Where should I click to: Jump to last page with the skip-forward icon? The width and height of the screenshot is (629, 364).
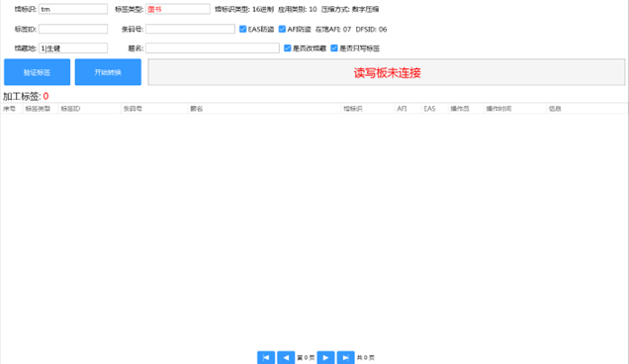[x=346, y=358]
